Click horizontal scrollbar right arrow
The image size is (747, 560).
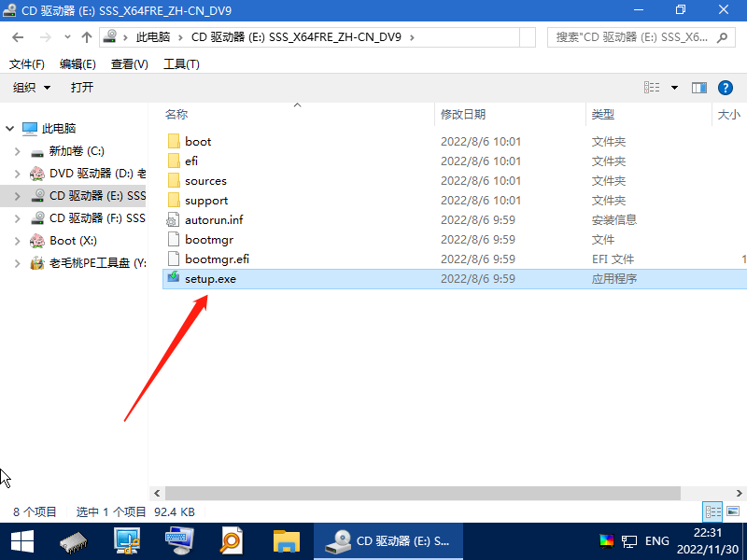click(739, 494)
